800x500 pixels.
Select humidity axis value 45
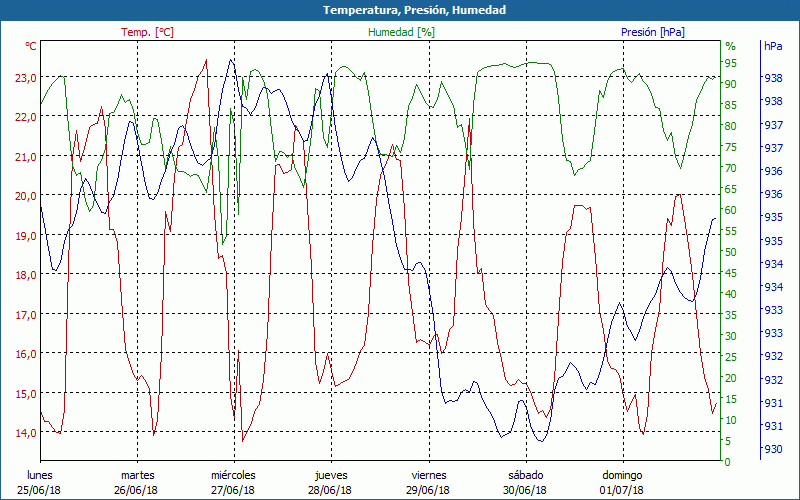pyautogui.click(x=731, y=273)
